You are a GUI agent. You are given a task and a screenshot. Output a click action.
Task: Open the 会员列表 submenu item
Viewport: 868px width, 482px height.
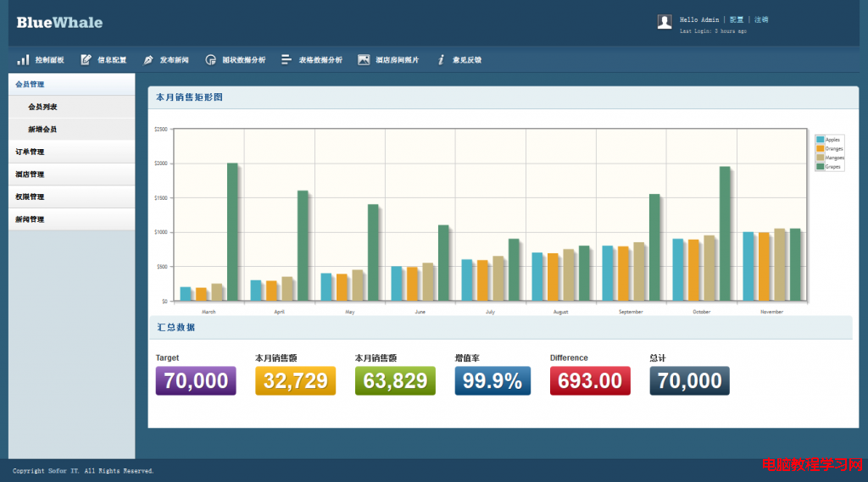(71, 107)
